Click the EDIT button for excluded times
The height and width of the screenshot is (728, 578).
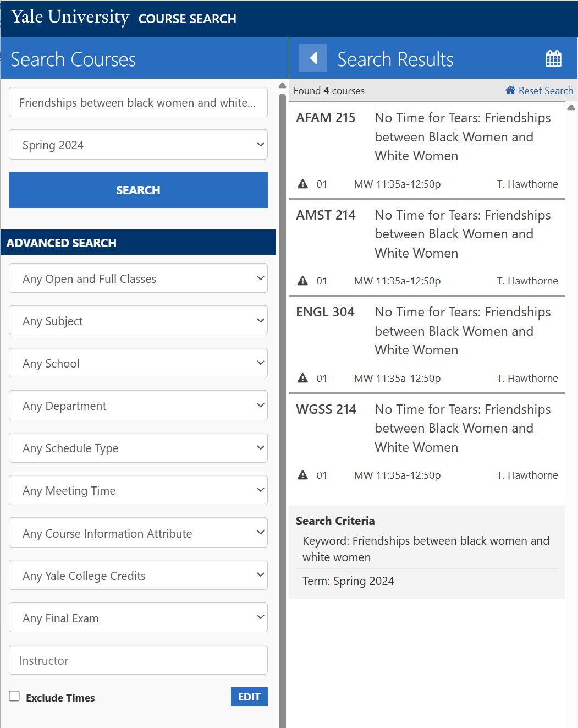(249, 697)
